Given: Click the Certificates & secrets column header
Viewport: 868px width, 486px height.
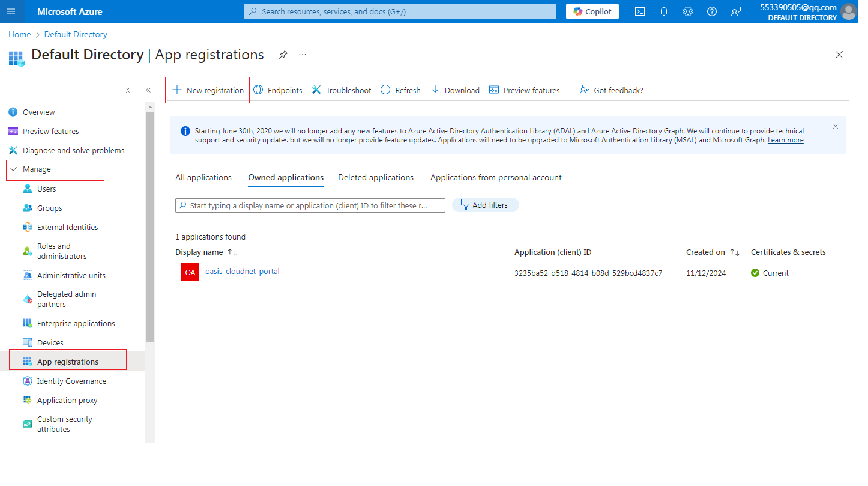Looking at the screenshot, I should click(x=788, y=252).
